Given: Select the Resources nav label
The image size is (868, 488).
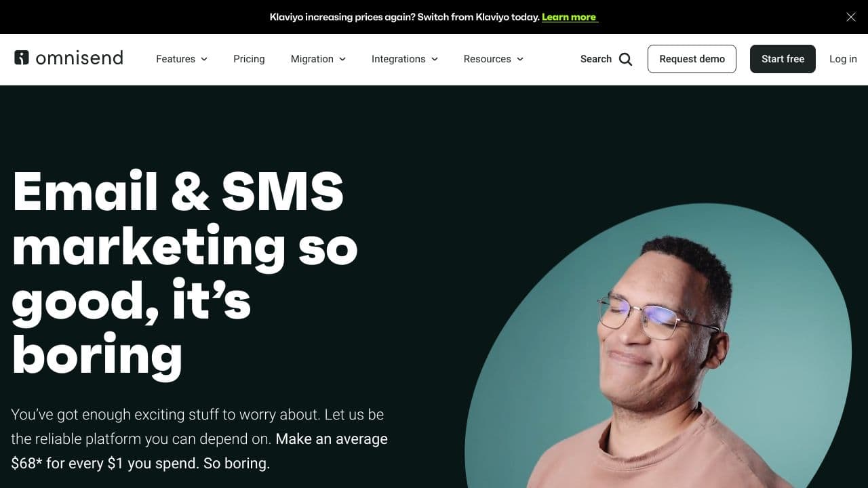Looking at the screenshot, I should (487, 59).
